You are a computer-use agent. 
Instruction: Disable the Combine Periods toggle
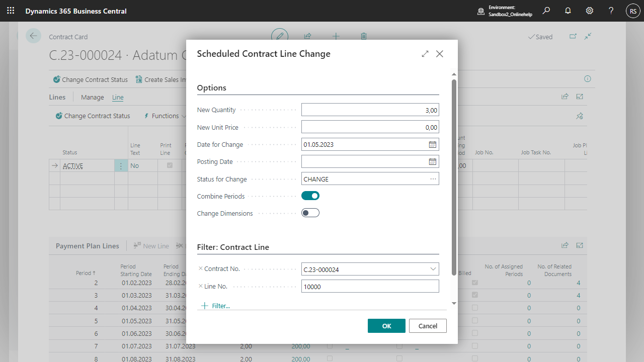(x=310, y=196)
